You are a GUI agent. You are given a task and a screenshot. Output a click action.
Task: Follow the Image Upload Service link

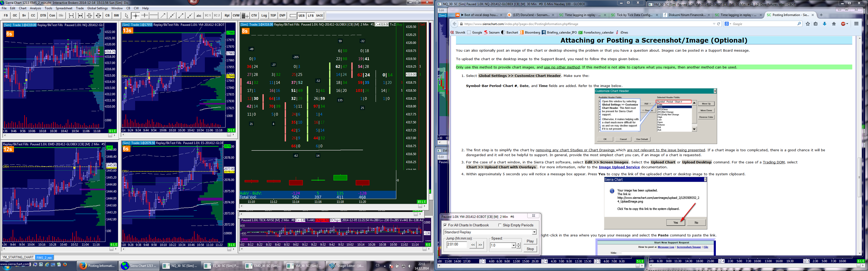pyautogui.click(x=619, y=167)
